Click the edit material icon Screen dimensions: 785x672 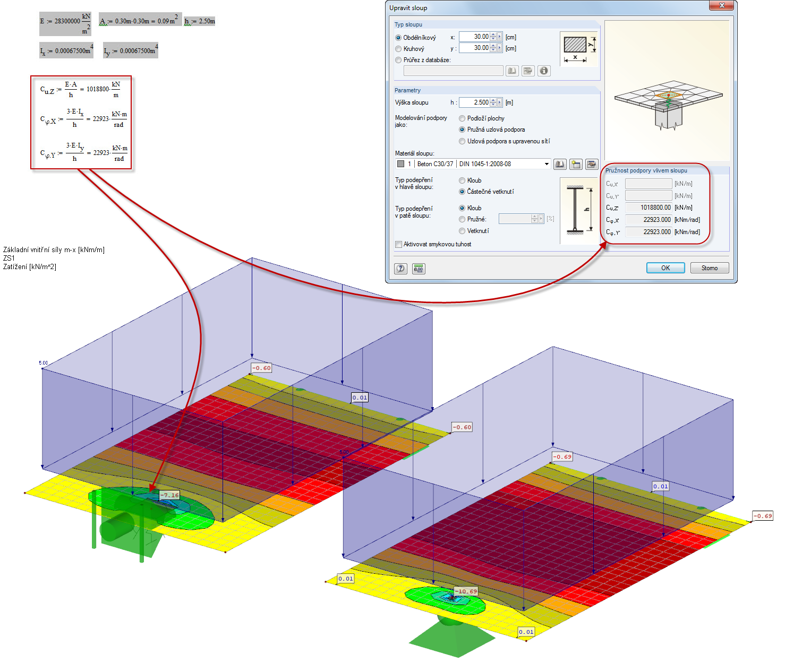click(592, 164)
